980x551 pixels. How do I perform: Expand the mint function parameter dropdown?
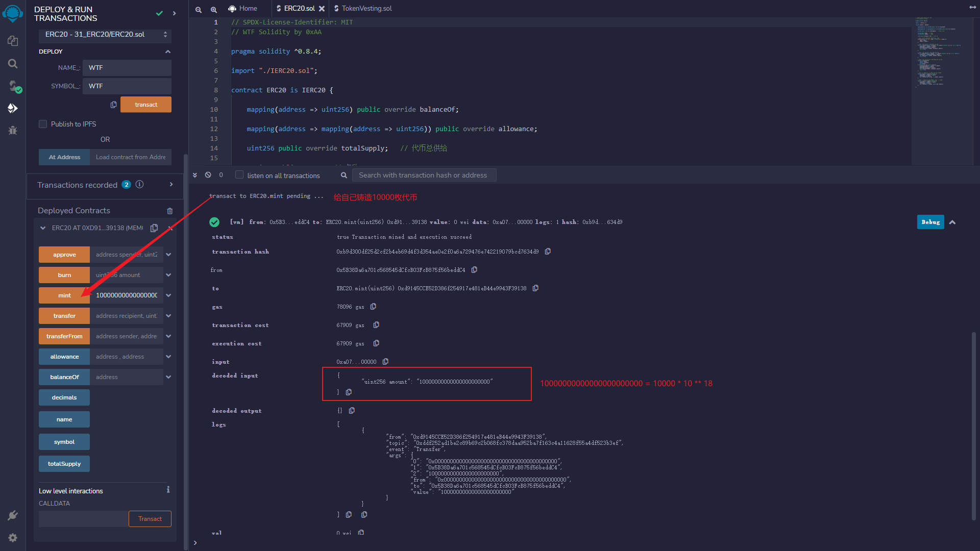coord(169,295)
